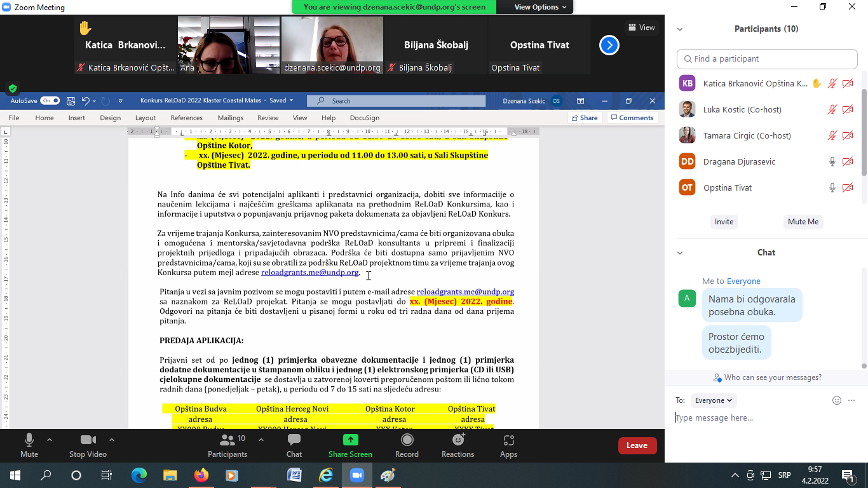This screenshot has height=488, width=868.
Task: Toggle the AutoSave switch in Word
Action: (50, 100)
